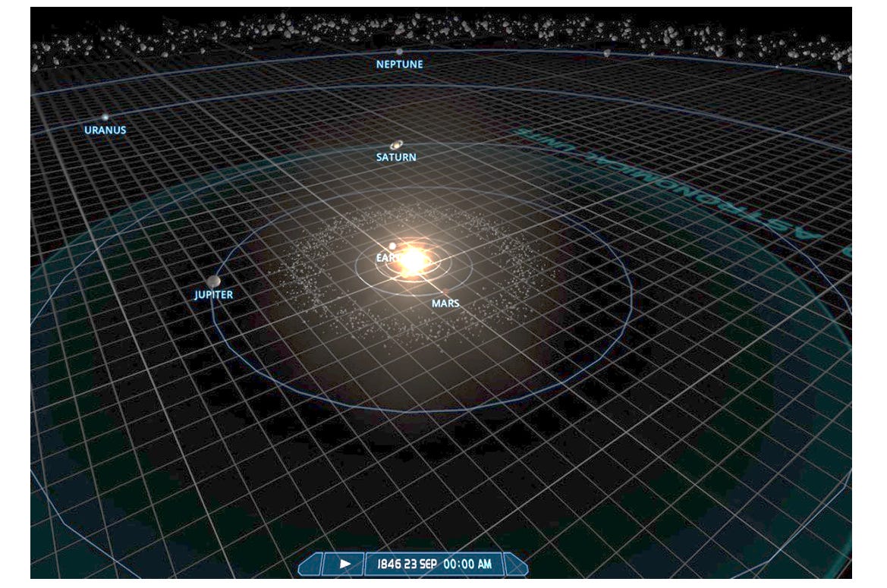Select the Earth planet marker

click(392, 246)
